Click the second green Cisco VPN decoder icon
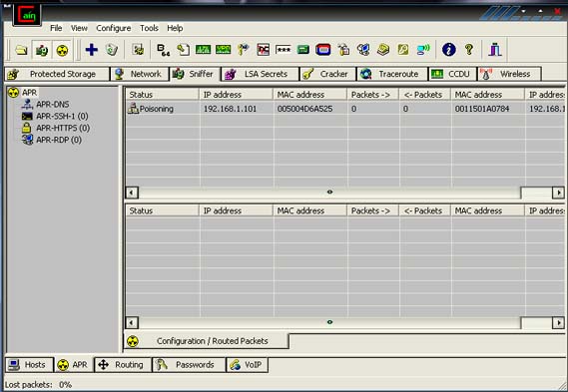The width and height of the screenshot is (568, 392). (224, 50)
